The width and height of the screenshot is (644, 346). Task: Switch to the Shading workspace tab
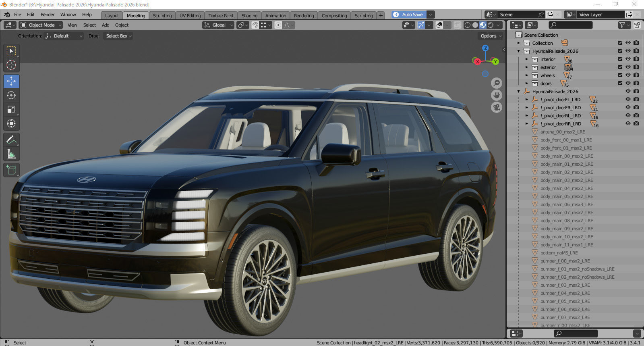249,15
